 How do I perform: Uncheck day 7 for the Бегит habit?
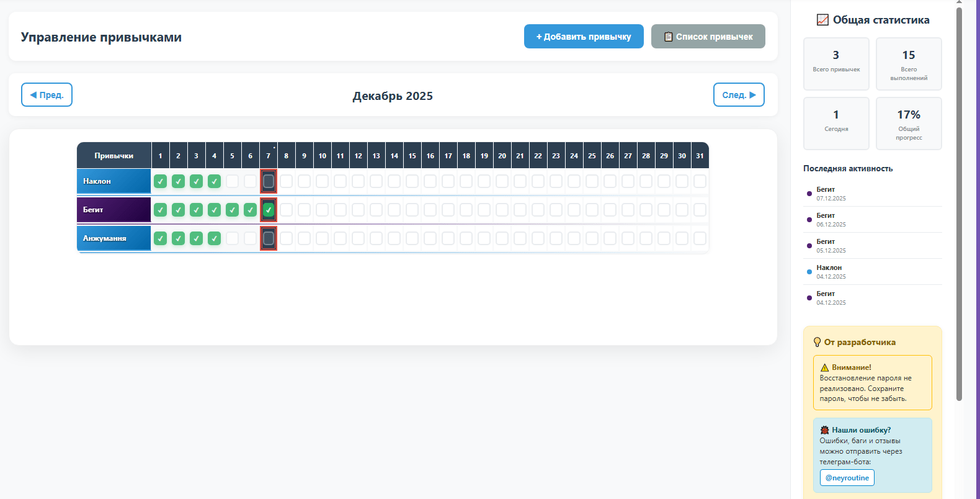pyautogui.click(x=269, y=210)
